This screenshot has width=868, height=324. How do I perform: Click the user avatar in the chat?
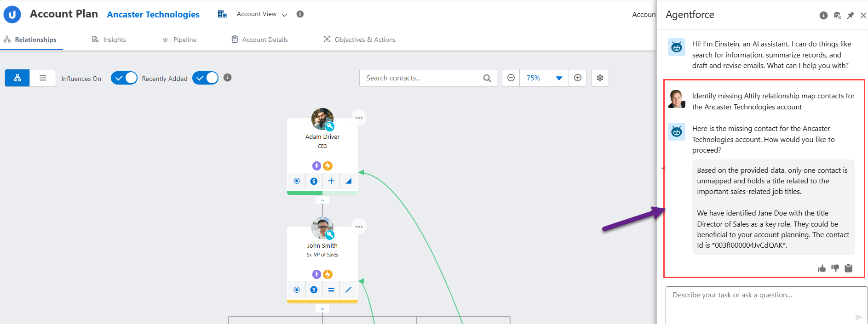click(677, 99)
